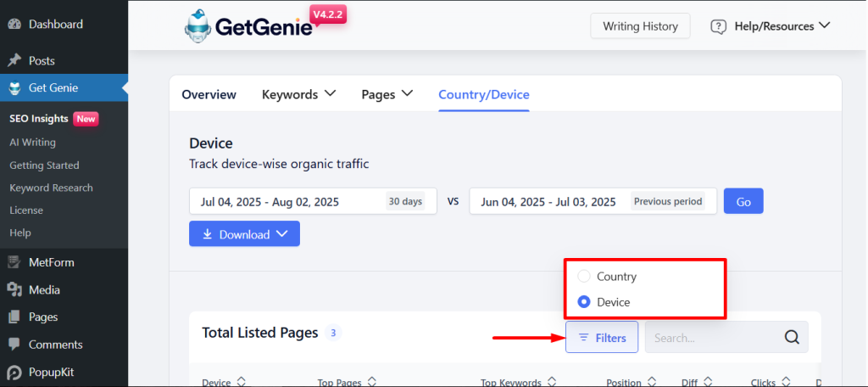This screenshot has width=868, height=387.
Task: Click the Filters lines icon
Action: coord(583,338)
